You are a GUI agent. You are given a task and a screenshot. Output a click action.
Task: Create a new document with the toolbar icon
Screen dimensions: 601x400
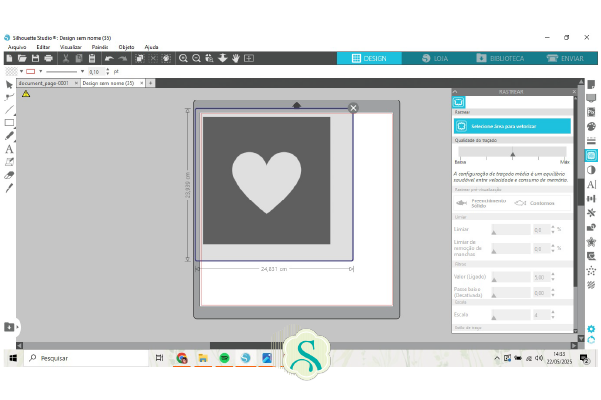[10, 58]
